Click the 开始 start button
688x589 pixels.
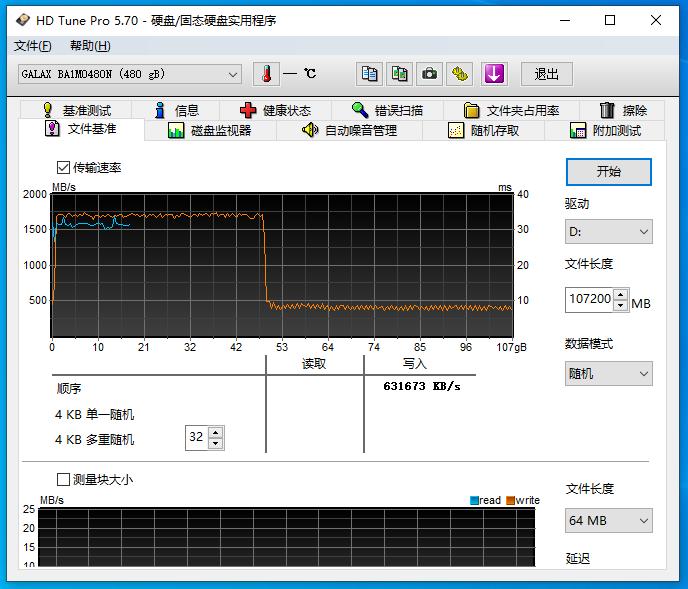coord(609,172)
